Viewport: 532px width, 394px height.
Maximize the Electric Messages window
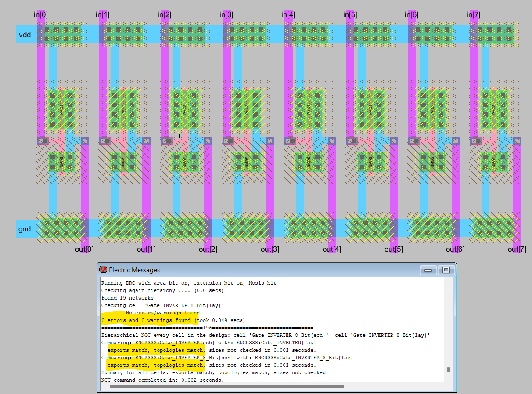coord(446,270)
